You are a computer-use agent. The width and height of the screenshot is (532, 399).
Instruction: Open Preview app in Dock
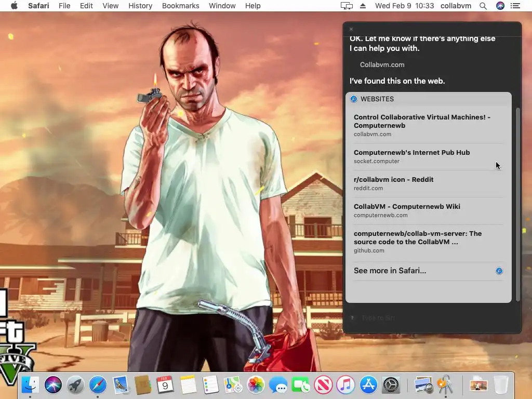[423, 385]
